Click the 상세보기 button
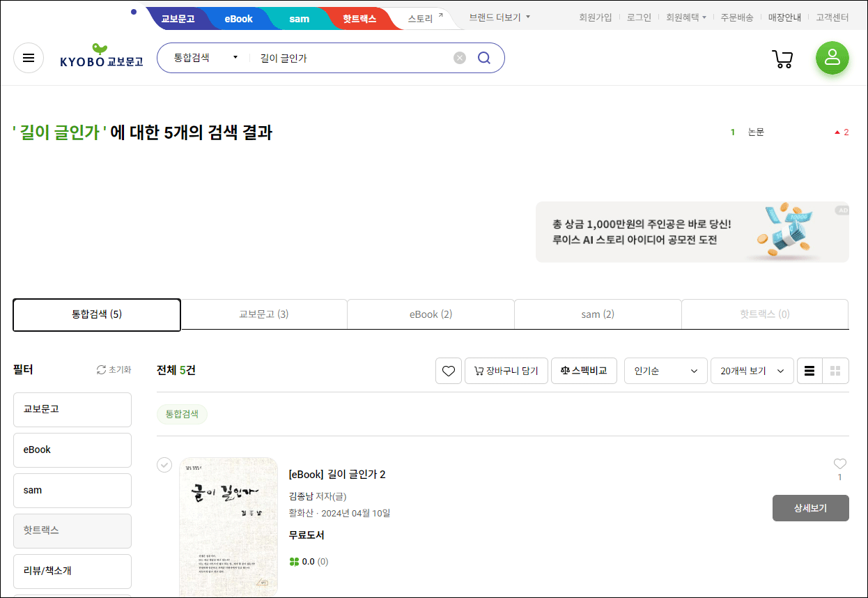 (x=811, y=508)
